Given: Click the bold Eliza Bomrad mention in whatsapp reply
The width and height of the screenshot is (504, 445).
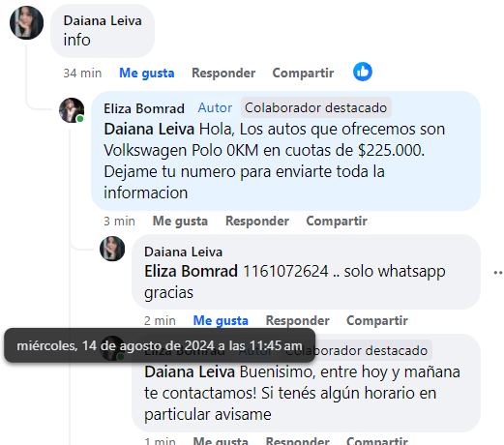Looking at the screenshot, I should coord(191,271).
